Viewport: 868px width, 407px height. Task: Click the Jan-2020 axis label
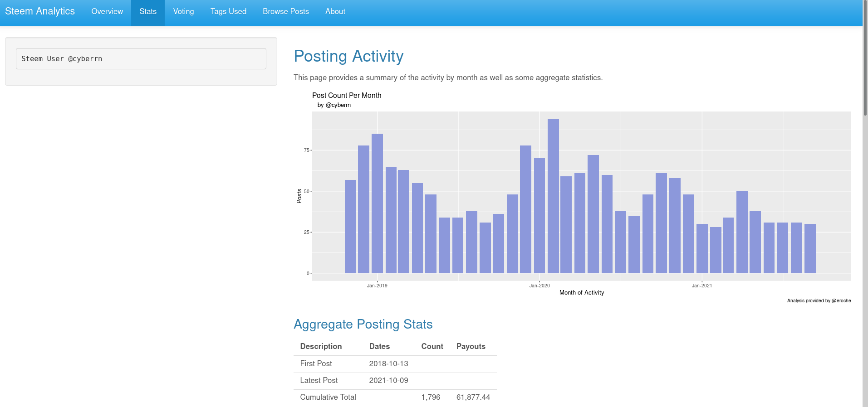pyautogui.click(x=539, y=286)
